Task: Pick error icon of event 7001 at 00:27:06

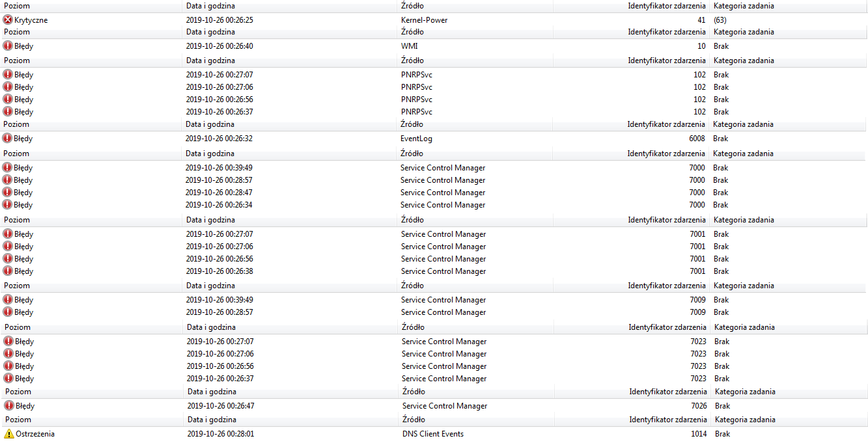Action: pyautogui.click(x=8, y=247)
